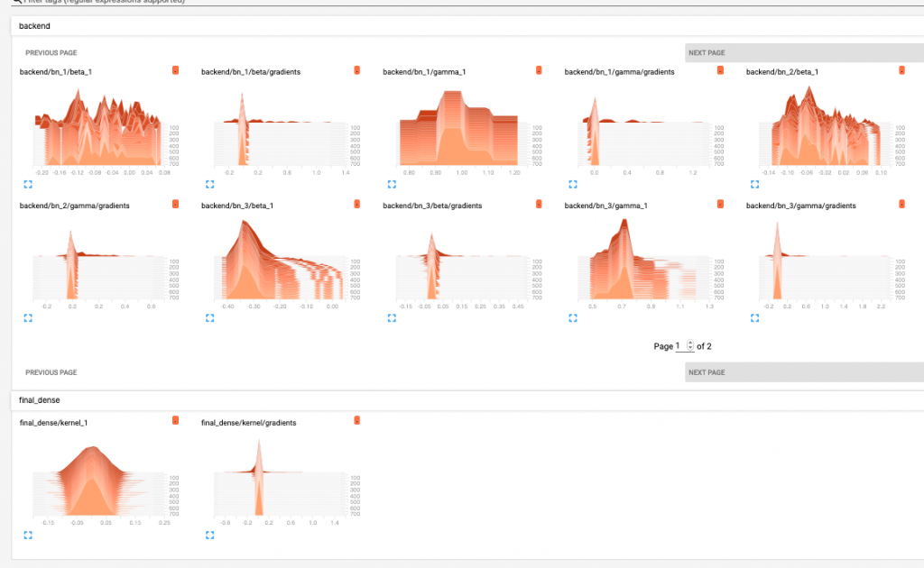Click the bottom PREVIOUS PAGE button
The image size is (924, 568).
51,372
